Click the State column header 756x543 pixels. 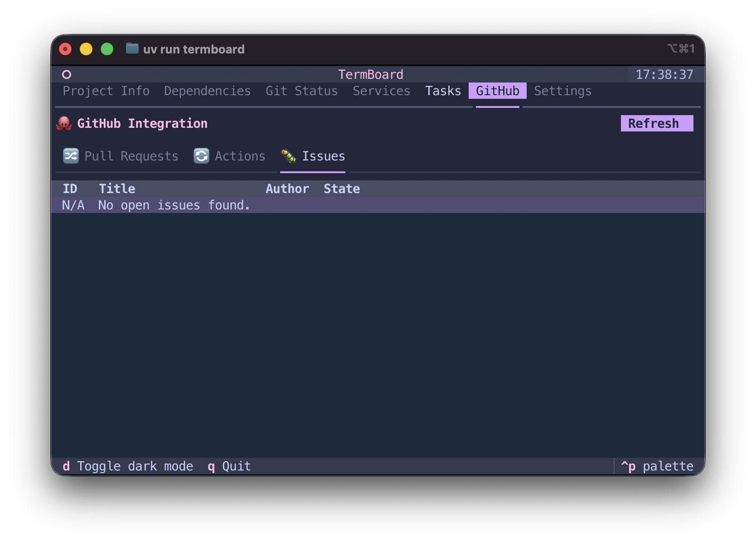pos(342,189)
